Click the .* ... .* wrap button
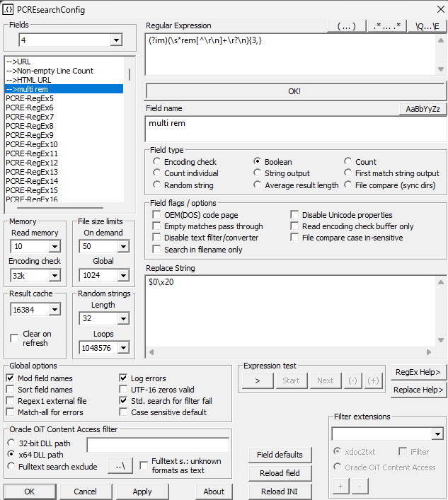The width and height of the screenshot is (448, 500). (387, 26)
